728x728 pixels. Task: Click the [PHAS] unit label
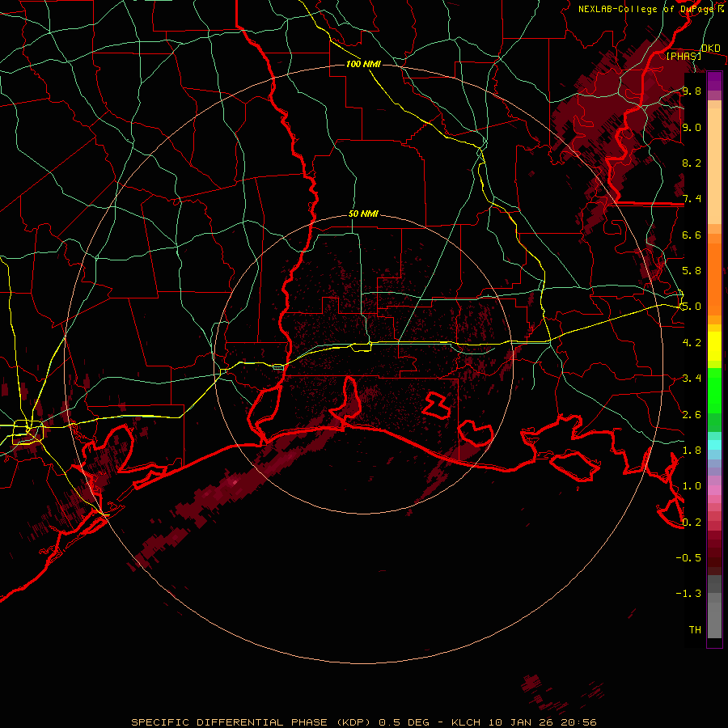[x=684, y=56]
